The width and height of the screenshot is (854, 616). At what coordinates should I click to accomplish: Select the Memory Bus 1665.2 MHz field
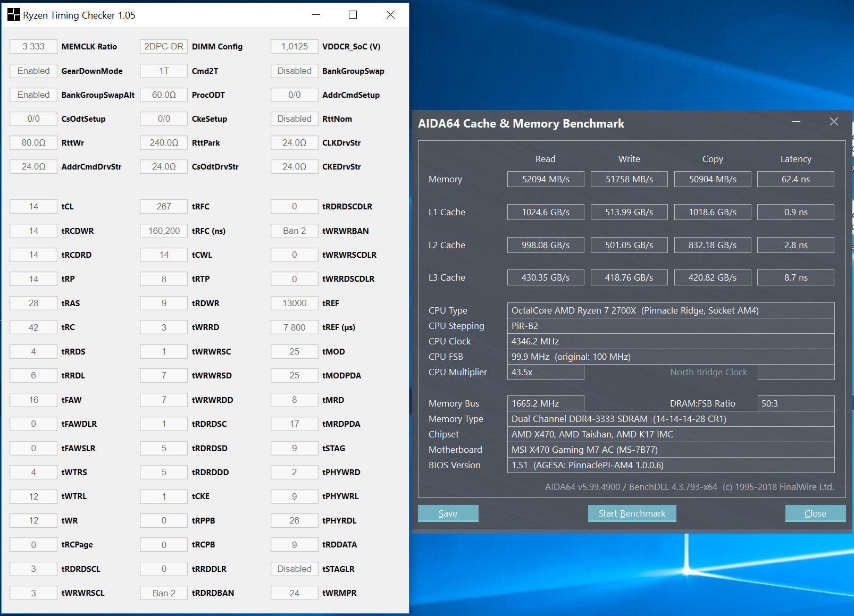click(546, 403)
